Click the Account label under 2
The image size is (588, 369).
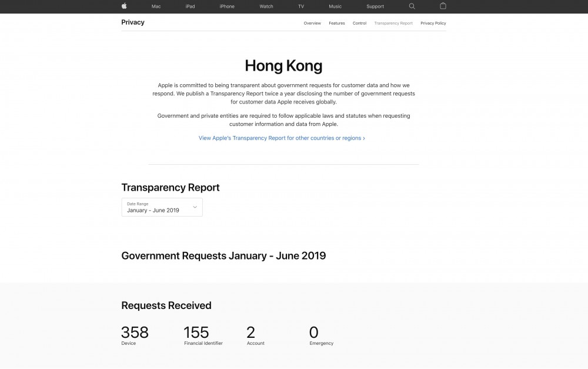point(255,343)
